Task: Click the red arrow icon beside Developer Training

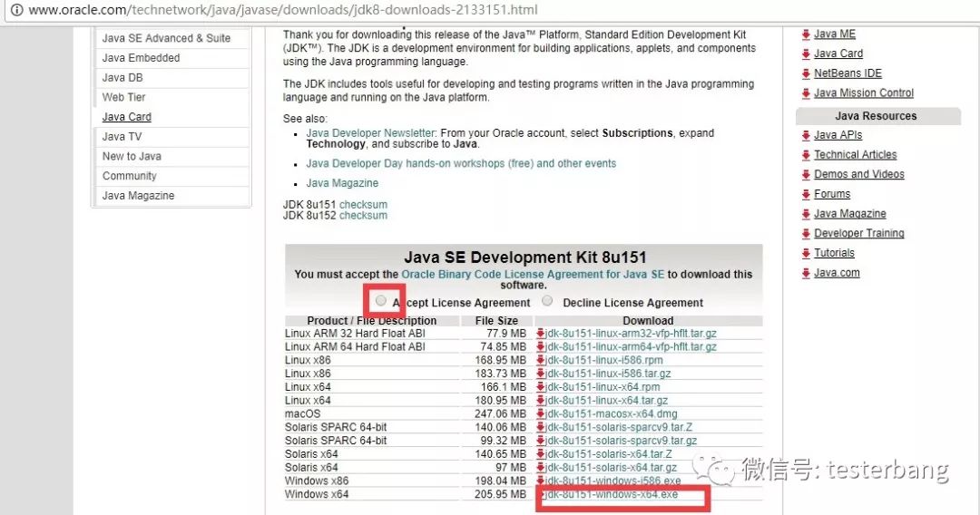Action: coord(806,233)
